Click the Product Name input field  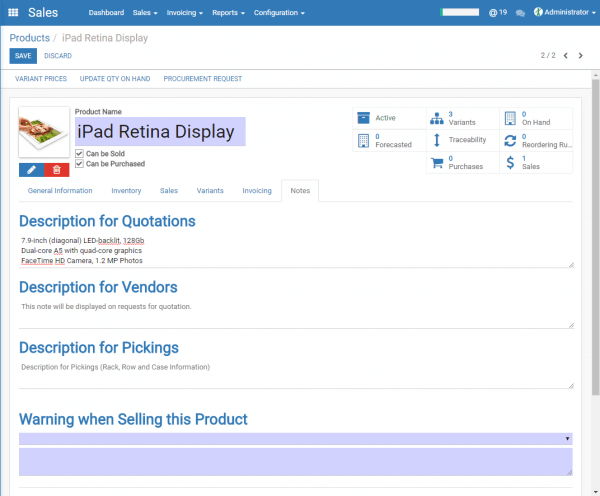coord(160,132)
